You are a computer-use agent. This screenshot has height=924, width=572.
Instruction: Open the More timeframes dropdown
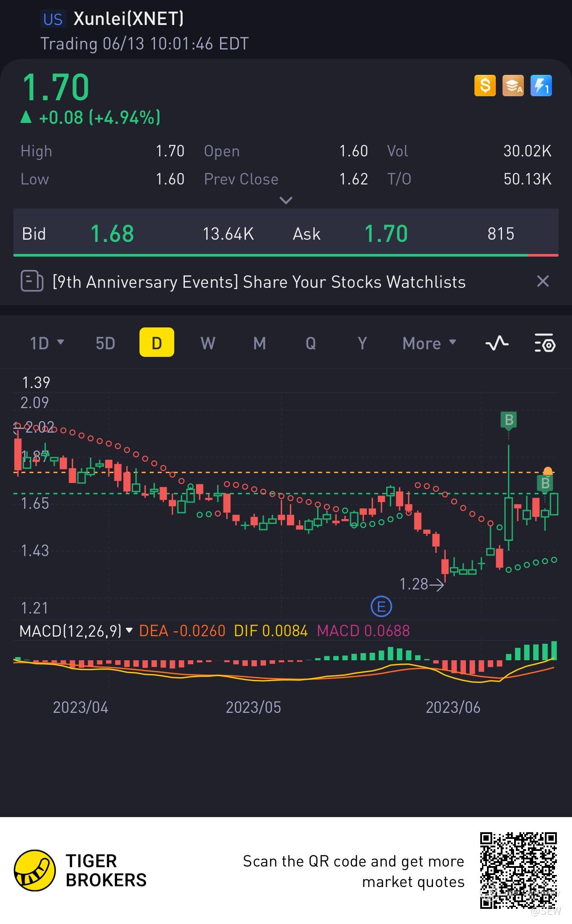point(429,343)
